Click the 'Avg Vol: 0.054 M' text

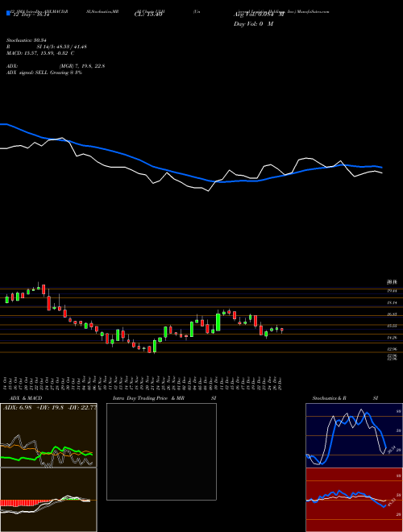coord(260,15)
